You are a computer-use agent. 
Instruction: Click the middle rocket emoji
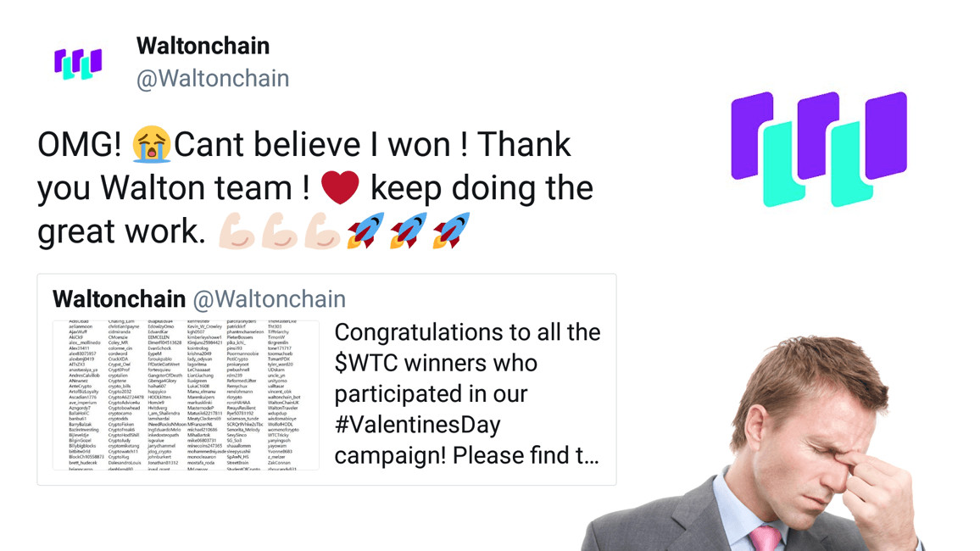409,231
